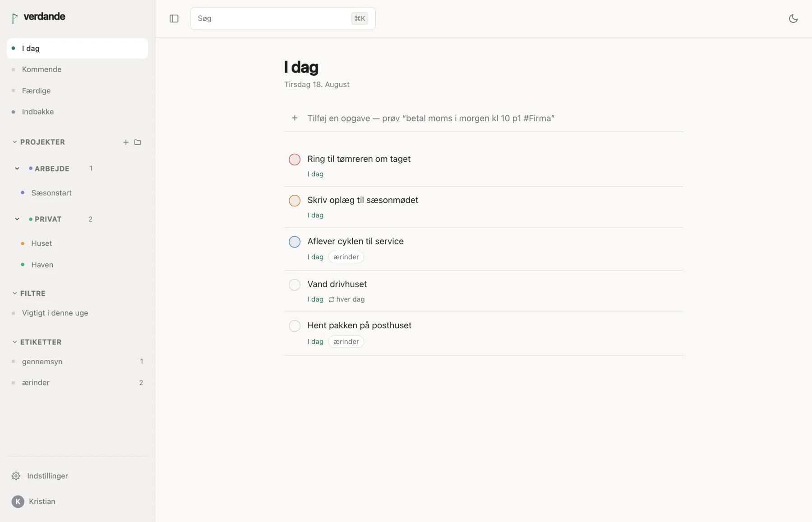Click I dag date under Ring til tømreren
The width and height of the screenshot is (812, 522).
click(315, 174)
